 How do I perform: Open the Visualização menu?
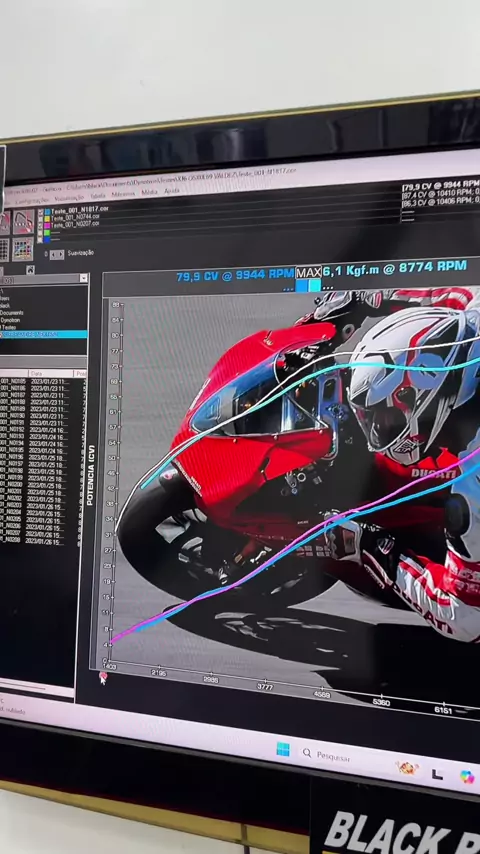click(x=69, y=198)
